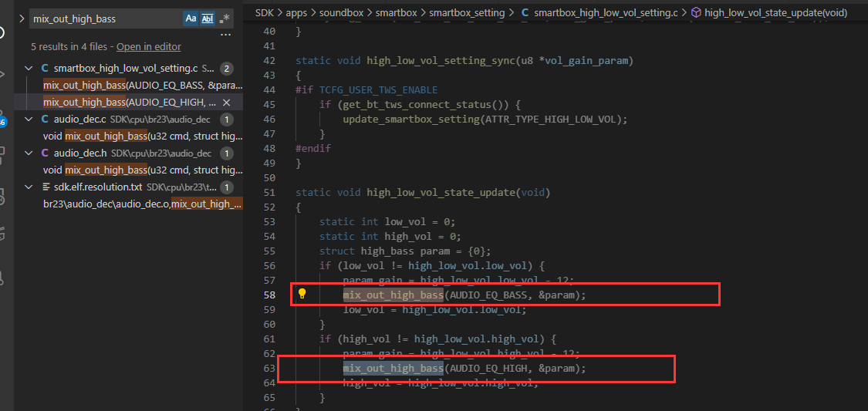Click 'struct high_bass param = {0};' line

(405, 251)
